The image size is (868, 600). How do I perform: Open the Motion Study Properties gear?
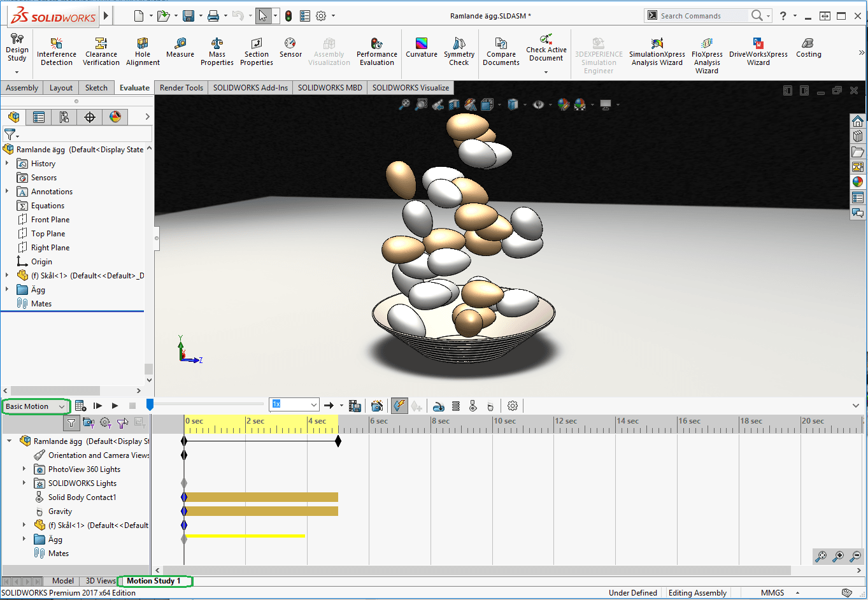click(x=513, y=406)
